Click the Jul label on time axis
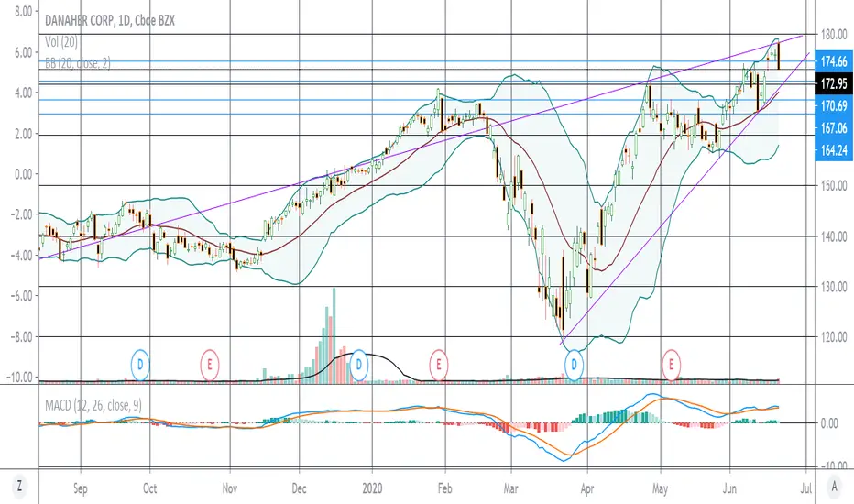Screen dimensions: 854x504 coord(806,488)
